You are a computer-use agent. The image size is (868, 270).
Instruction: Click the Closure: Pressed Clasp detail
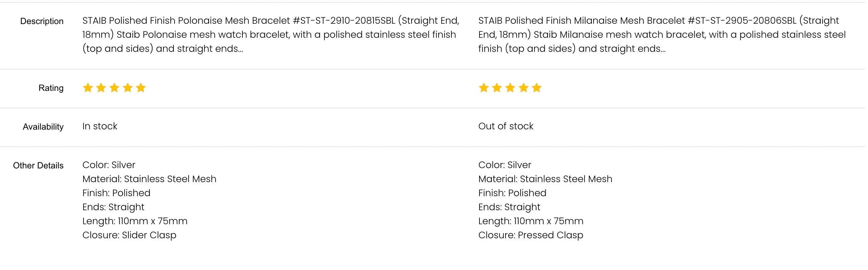[530, 235]
